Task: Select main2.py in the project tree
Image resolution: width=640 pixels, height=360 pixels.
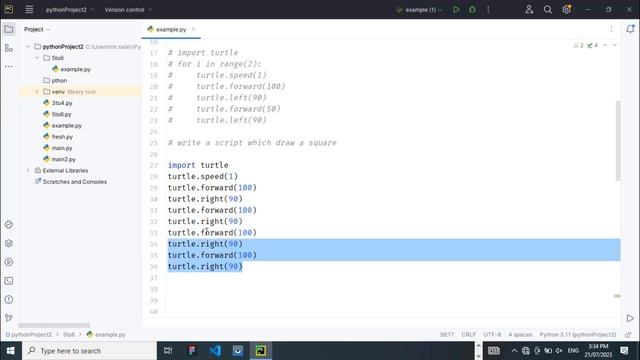Action: tap(63, 159)
